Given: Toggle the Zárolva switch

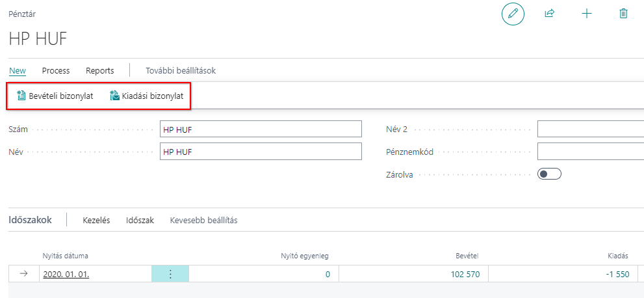Looking at the screenshot, I should [x=549, y=174].
